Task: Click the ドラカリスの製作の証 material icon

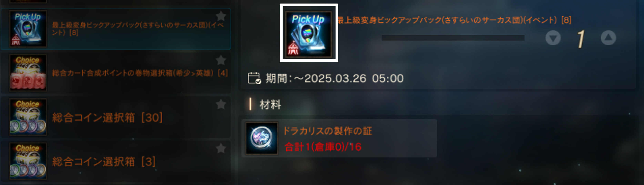Action: pos(262,138)
